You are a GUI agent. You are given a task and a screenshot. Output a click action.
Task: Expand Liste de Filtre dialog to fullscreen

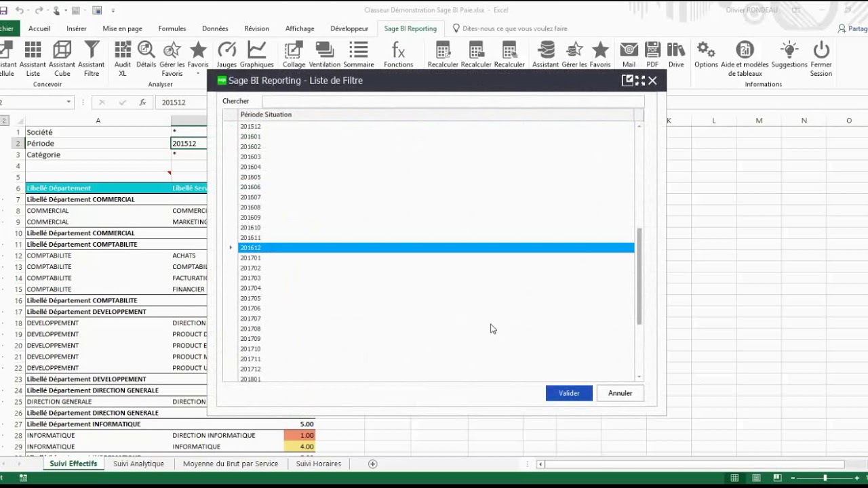pyautogui.click(x=639, y=80)
